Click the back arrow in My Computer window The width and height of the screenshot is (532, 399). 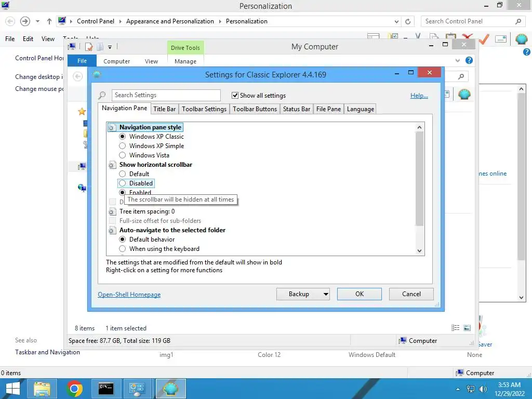[78, 76]
